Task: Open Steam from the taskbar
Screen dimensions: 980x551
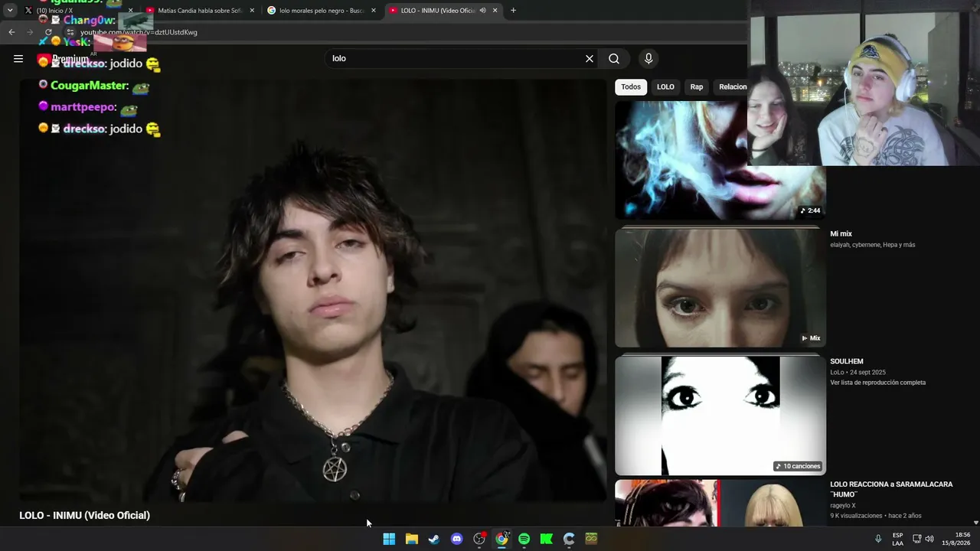Action: pos(434,539)
